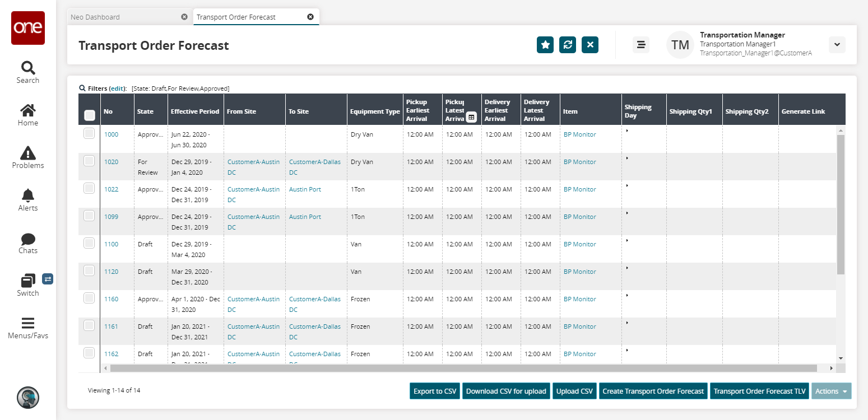Expand Shipping Day arrow for order 1000

coord(627,130)
